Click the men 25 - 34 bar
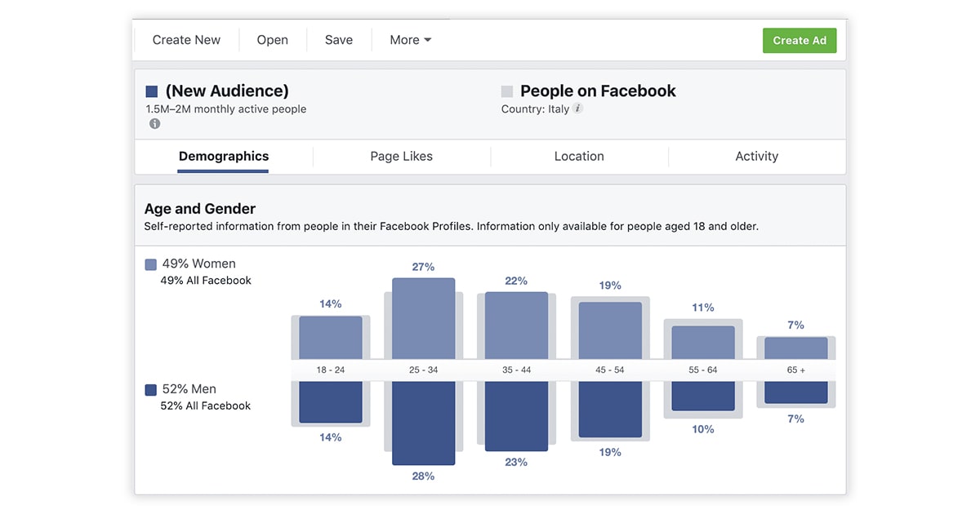 tap(423, 423)
